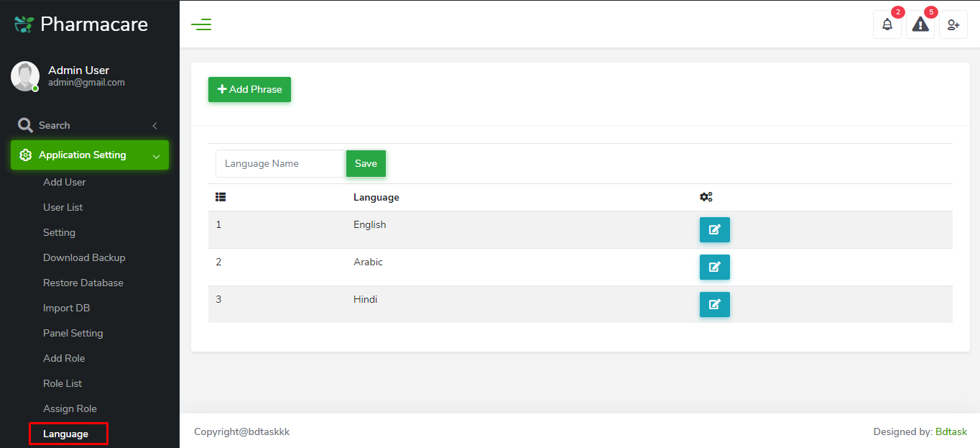This screenshot has width=980, height=448.
Task: Open the Assign Role menu item
Action: click(70, 408)
